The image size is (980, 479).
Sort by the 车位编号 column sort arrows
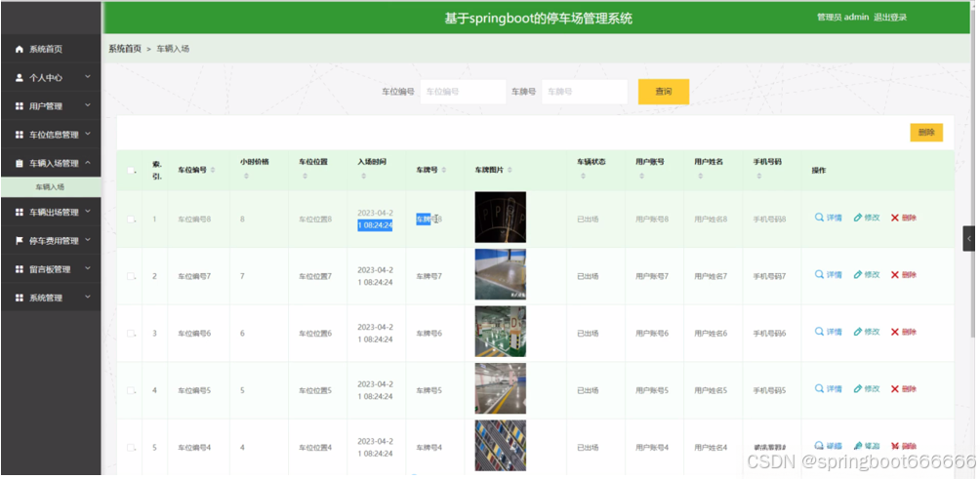(213, 170)
